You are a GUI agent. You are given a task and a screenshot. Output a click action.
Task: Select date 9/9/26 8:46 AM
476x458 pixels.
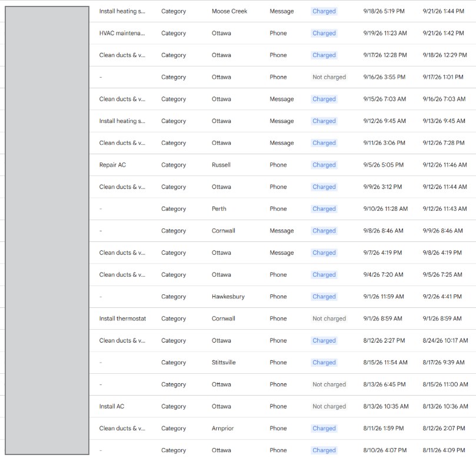[442, 231]
